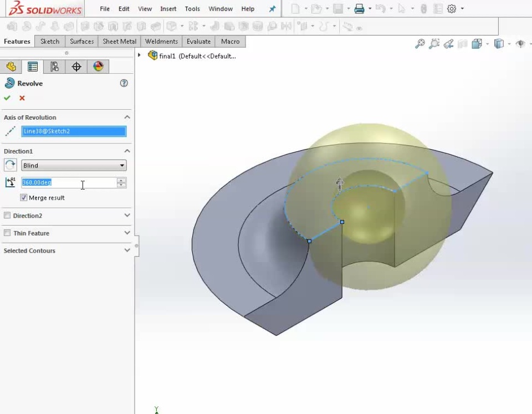Click the Axis of Revolution selection box
The height and width of the screenshot is (414, 532).
tap(74, 131)
